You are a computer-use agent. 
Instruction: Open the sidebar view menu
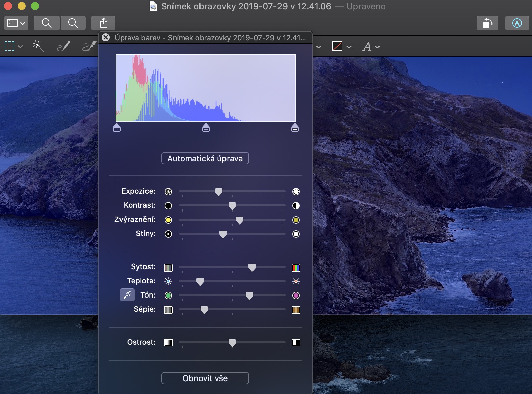click(x=16, y=23)
